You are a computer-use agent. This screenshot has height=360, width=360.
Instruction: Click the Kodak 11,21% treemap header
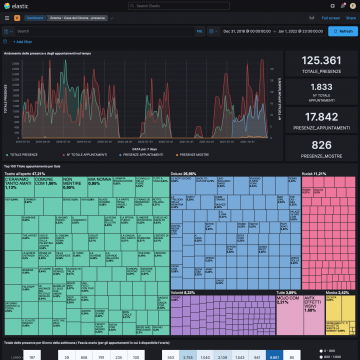[313, 174]
